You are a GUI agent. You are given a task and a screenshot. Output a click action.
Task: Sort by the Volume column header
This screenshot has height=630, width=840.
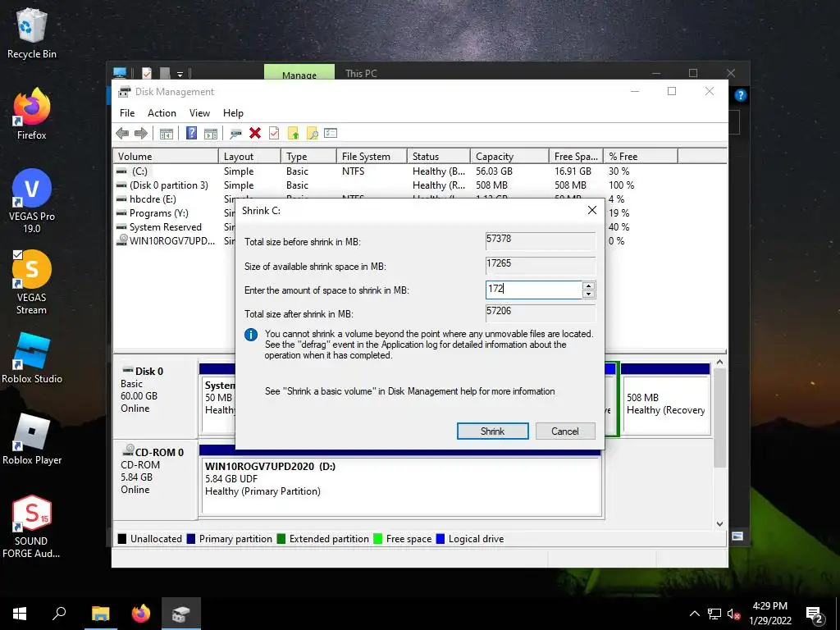(x=166, y=157)
